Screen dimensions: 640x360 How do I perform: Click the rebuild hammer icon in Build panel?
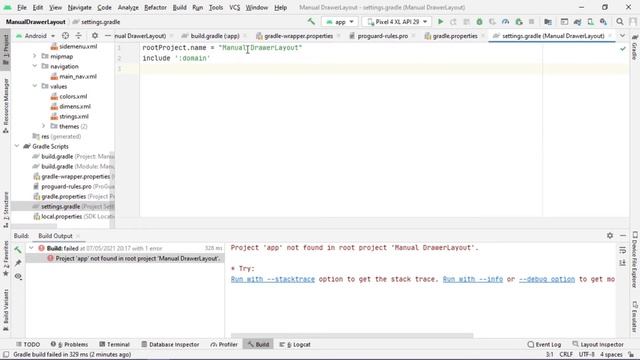(18, 249)
